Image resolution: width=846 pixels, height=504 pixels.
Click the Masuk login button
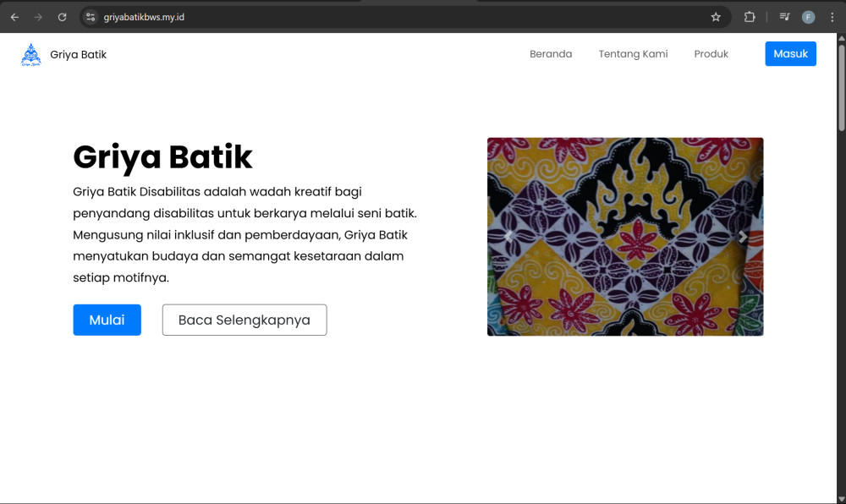coord(790,54)
